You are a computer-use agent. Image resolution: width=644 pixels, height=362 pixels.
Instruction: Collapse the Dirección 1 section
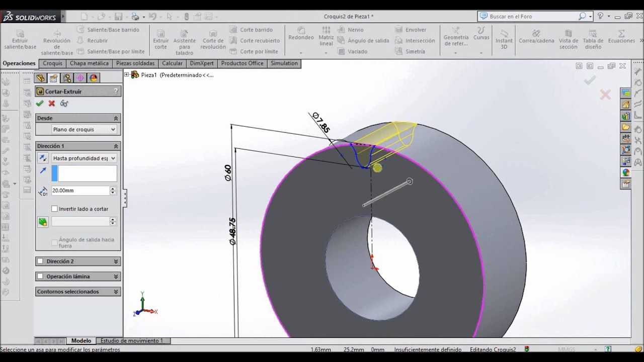[116, 146]
